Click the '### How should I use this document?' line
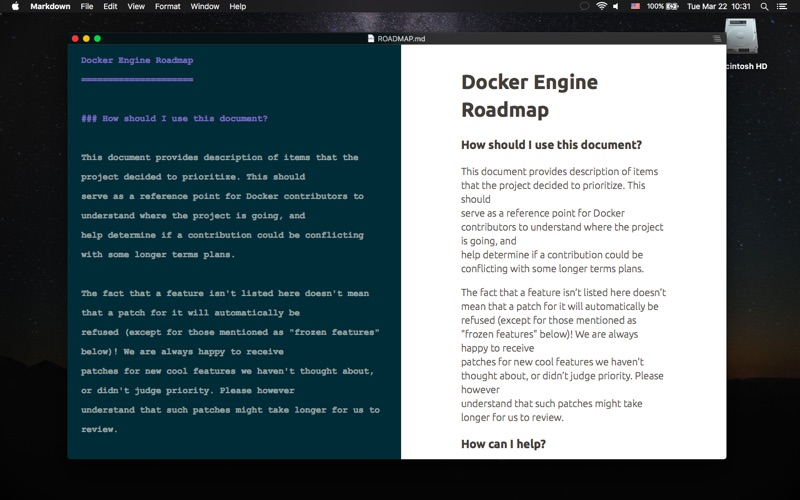This screenshot has height=500, width=800. tap(174, 118)
